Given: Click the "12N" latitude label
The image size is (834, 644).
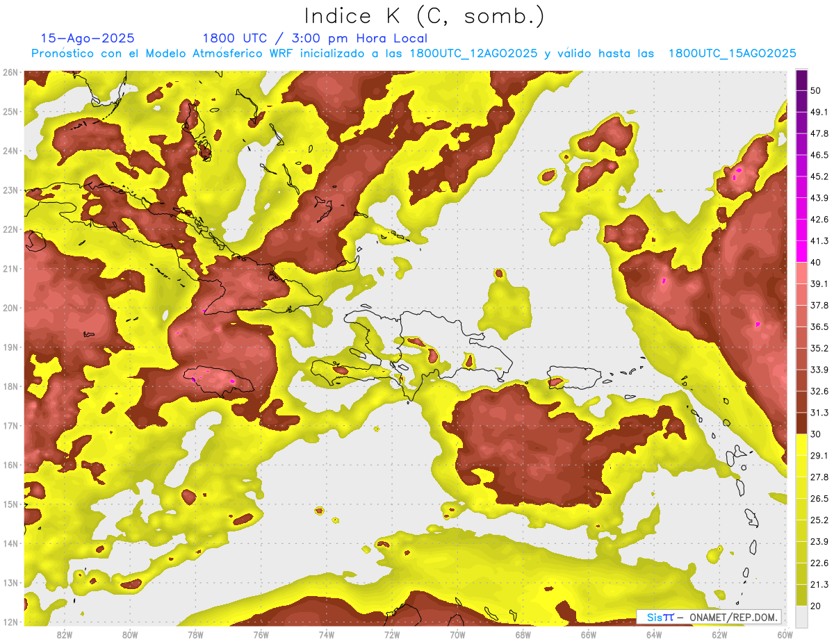Looking at the screenshot, I should [x=10, y=622].
